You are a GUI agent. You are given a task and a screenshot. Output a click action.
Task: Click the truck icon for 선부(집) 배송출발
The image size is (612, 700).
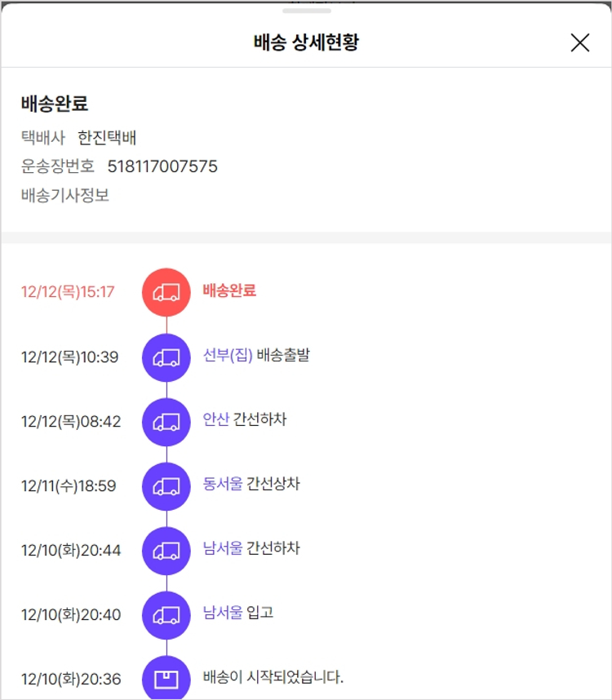pos(166,357)
